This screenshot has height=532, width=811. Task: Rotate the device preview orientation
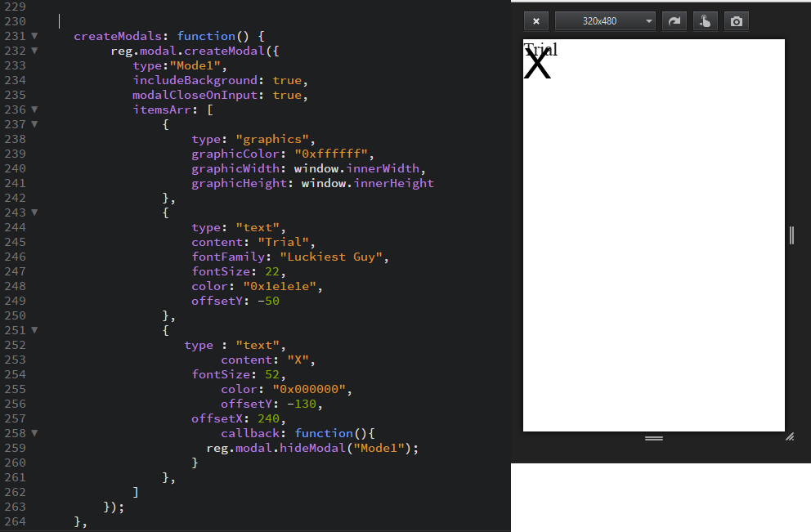(674, 21)
